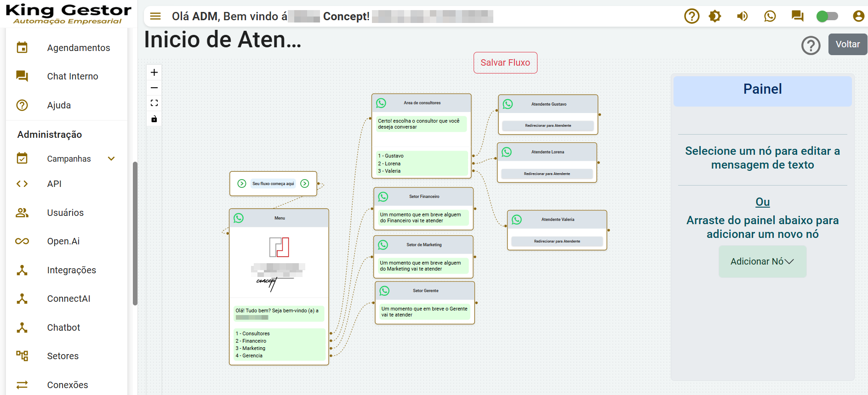Go to Agendamentos in sidebar
The image size is (868, 395).
(78, 48)
